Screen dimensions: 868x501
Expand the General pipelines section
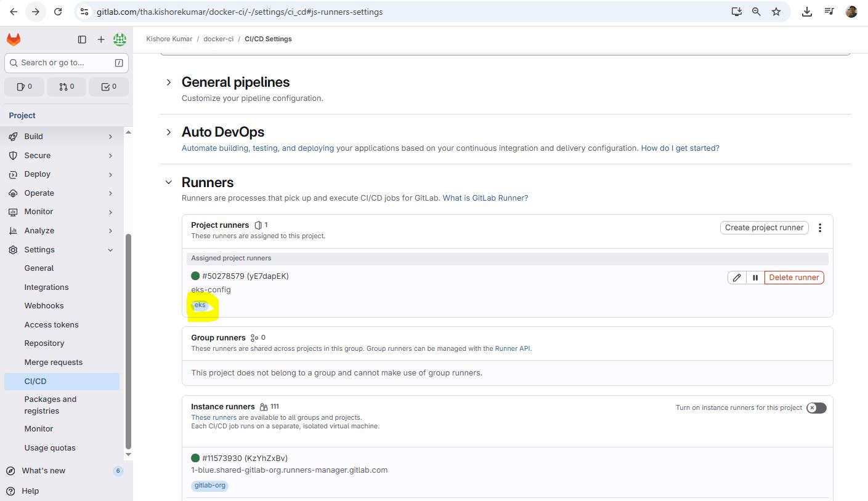pyautogui.click(x=169, y=82)
